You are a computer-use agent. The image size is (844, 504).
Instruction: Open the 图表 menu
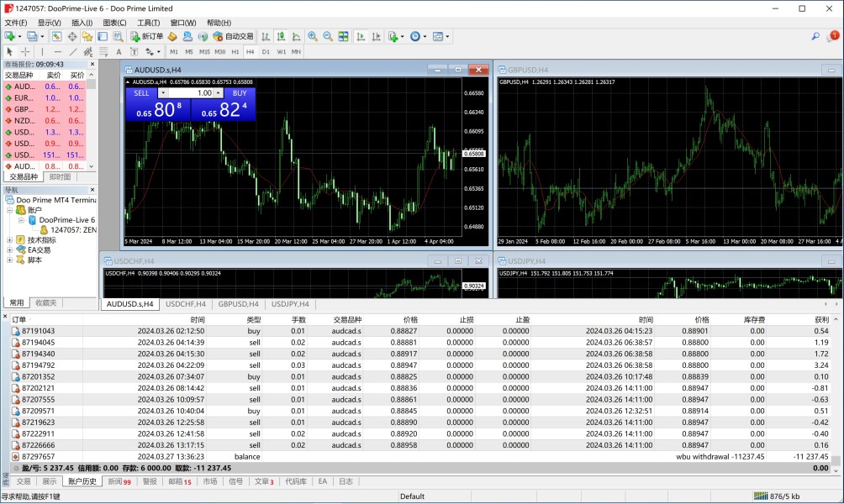(x=114, y=23)
